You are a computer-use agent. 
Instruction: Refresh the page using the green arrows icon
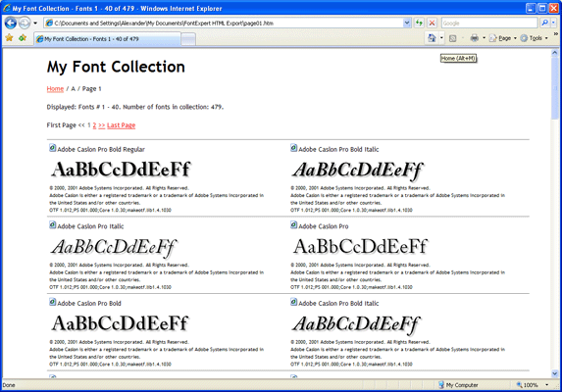pyautogui.click(x=419, y=24)
